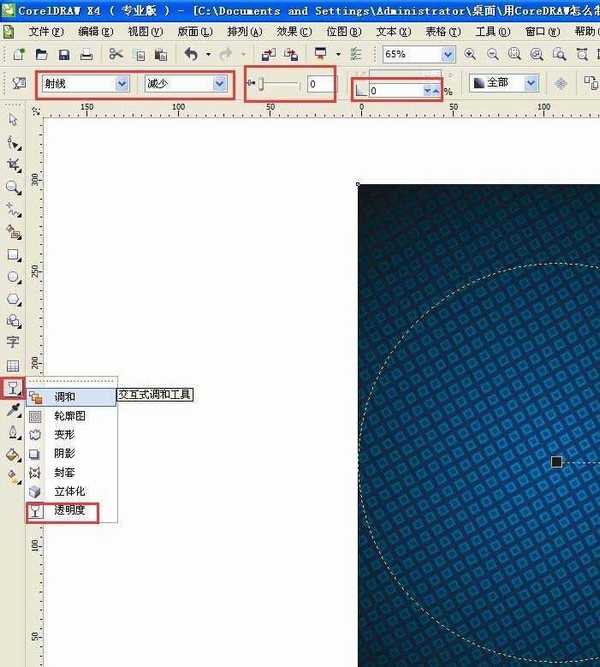Select the Ellipse tool icon
The height and width of the screenshot is (667, 600).
pos(14,277)
